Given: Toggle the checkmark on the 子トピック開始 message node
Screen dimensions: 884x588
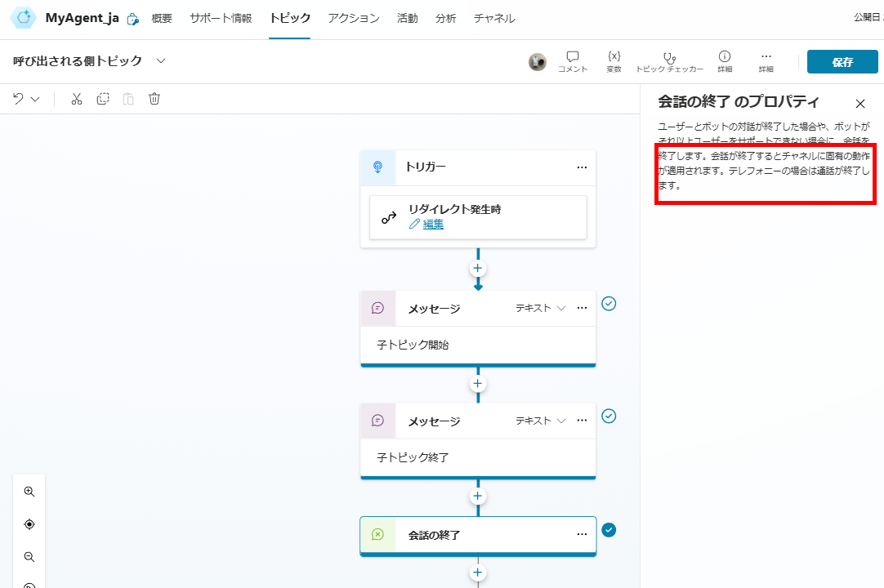Looking at the screenshot, I should 609,303.
